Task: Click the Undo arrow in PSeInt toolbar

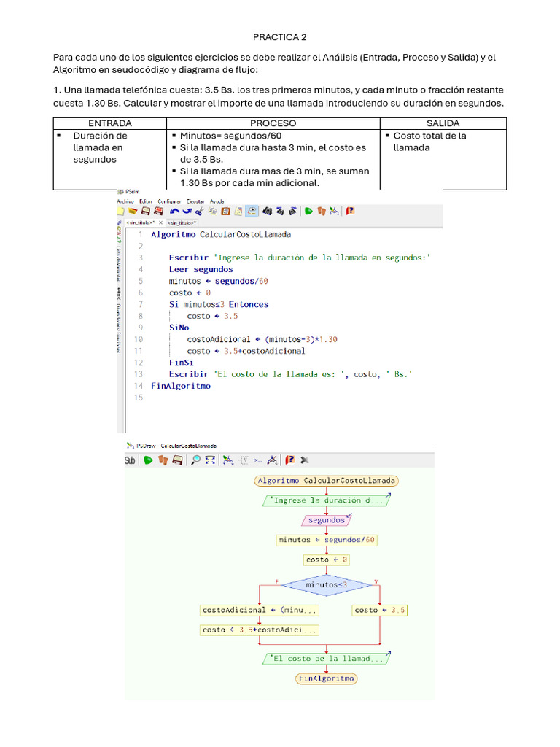Action: [175, 211]
